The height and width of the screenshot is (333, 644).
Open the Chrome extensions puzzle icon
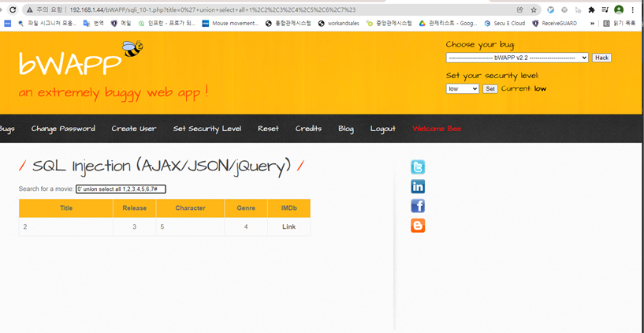click(x=591, y=10)
